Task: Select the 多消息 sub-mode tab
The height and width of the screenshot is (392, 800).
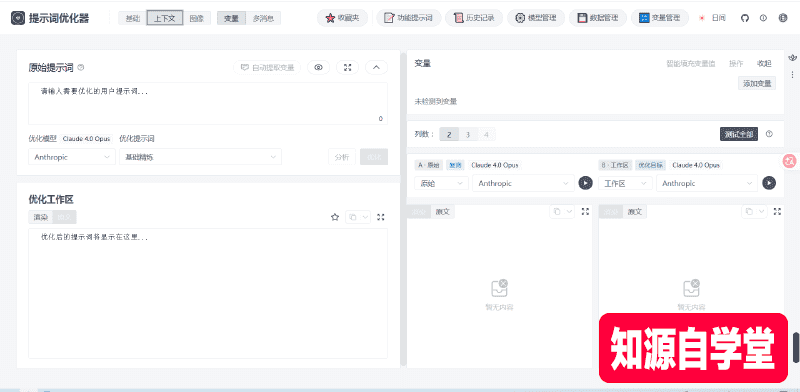Action: point(263,18)
